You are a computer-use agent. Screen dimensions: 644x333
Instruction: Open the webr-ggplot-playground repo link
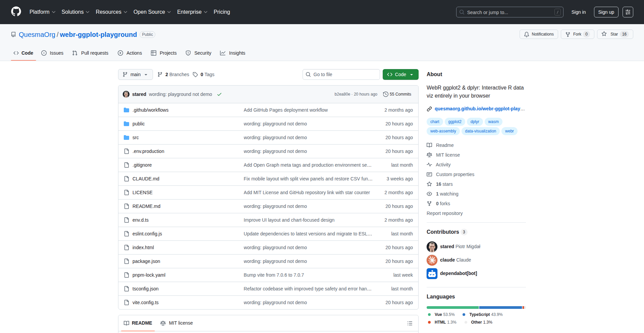98,35
